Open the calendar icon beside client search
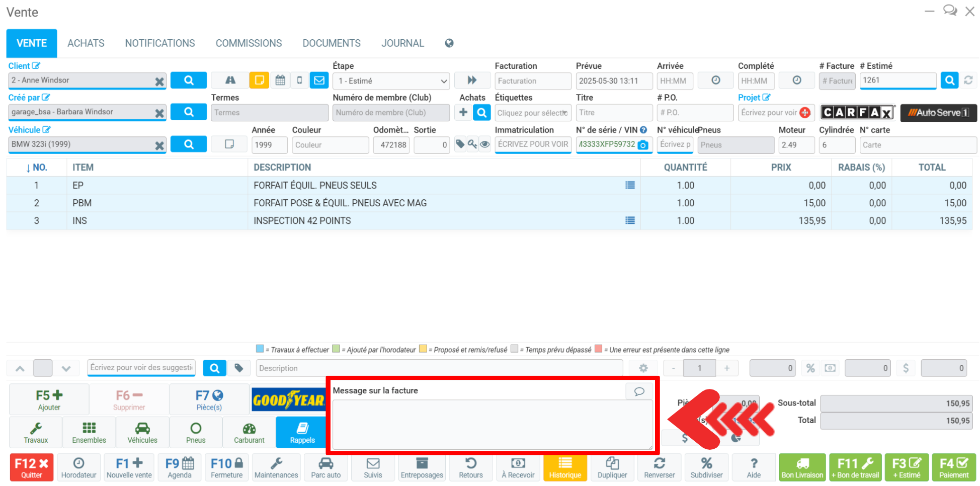Screen dimensions: 980x486 (280, 80)
